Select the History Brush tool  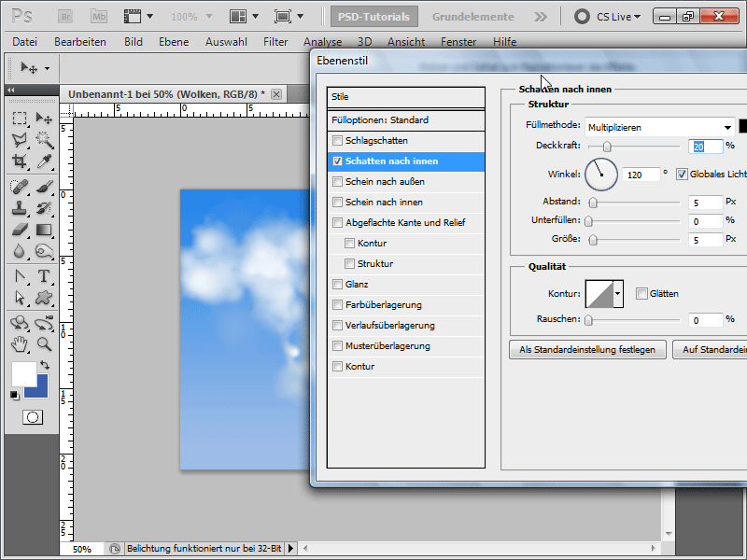[x=44, y=208]
